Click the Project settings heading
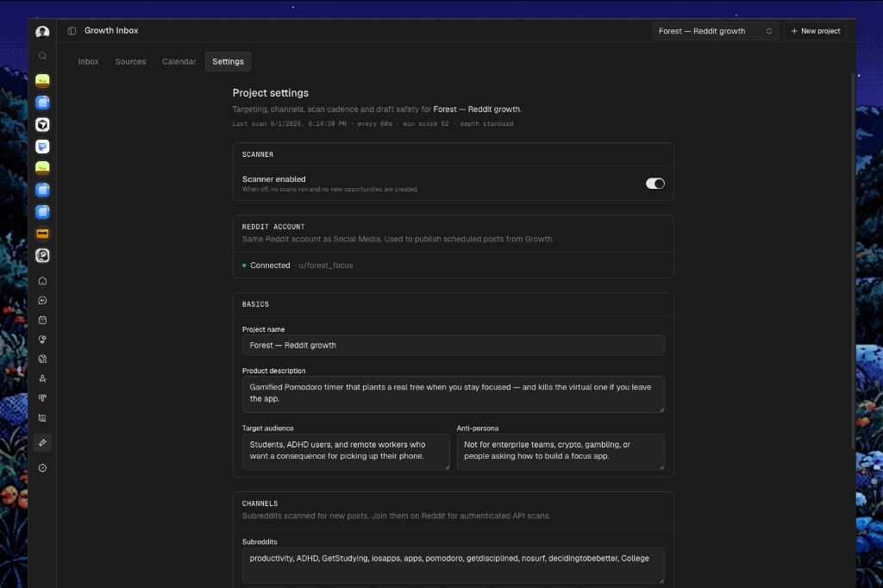Screen dimensions: 883x588 point(270,93)
